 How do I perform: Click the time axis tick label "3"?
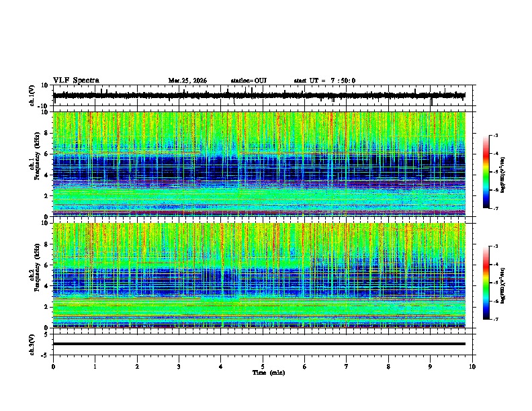(179, 367)
